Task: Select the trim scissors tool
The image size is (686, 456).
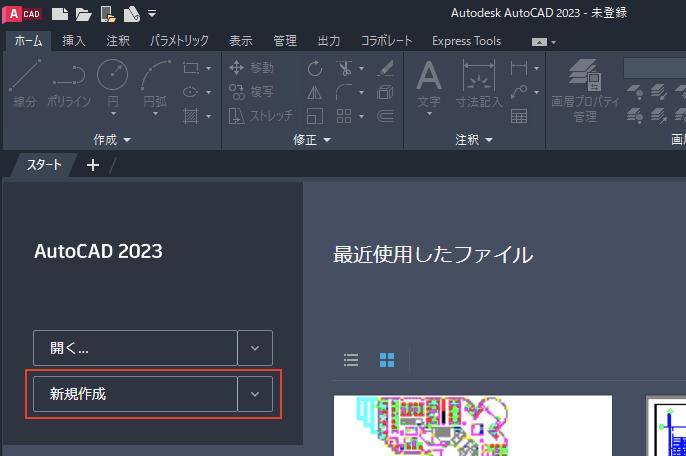Action: [x=345, y=68]
